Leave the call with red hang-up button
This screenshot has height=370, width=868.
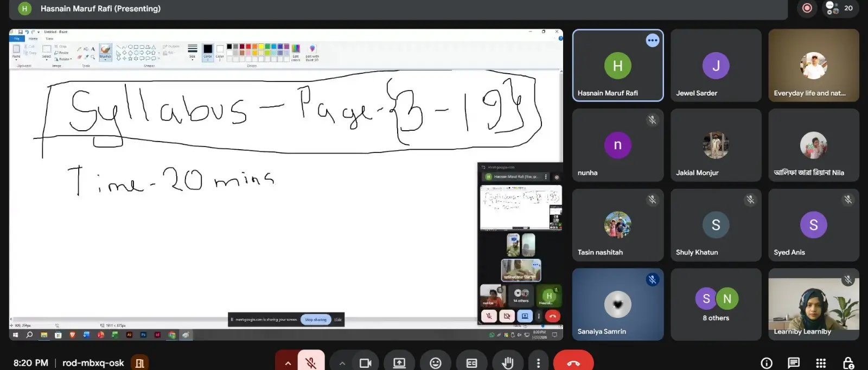[x=573, y=363]
